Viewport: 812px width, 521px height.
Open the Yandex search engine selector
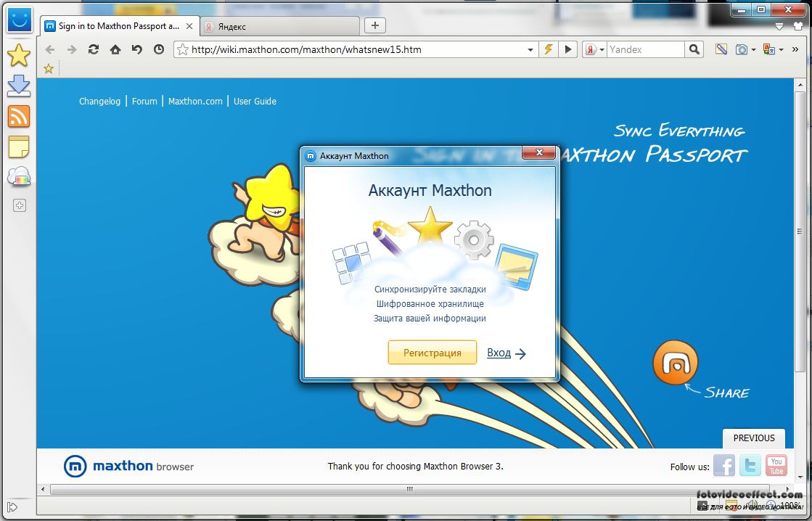pyautogui.click(x=594, y=50)
